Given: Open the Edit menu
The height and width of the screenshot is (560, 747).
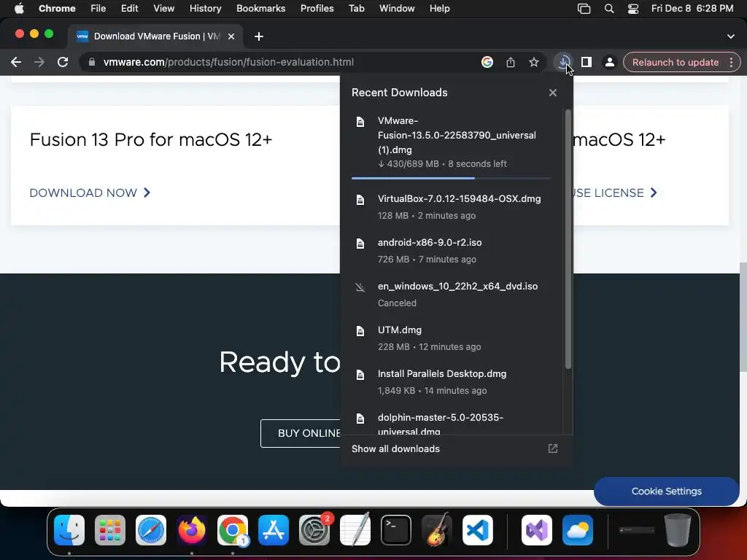Looking at the screenshot, I should (x=130, y=8).
